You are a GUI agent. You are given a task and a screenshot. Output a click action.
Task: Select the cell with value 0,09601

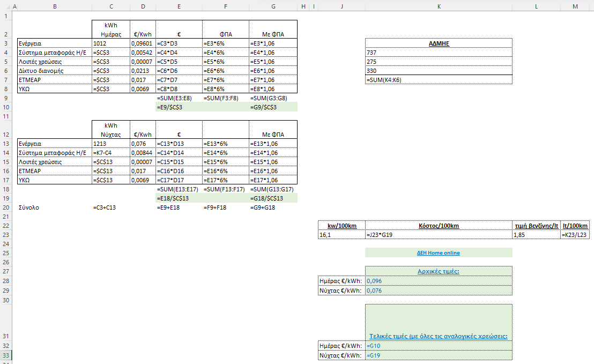click(143, 43)
